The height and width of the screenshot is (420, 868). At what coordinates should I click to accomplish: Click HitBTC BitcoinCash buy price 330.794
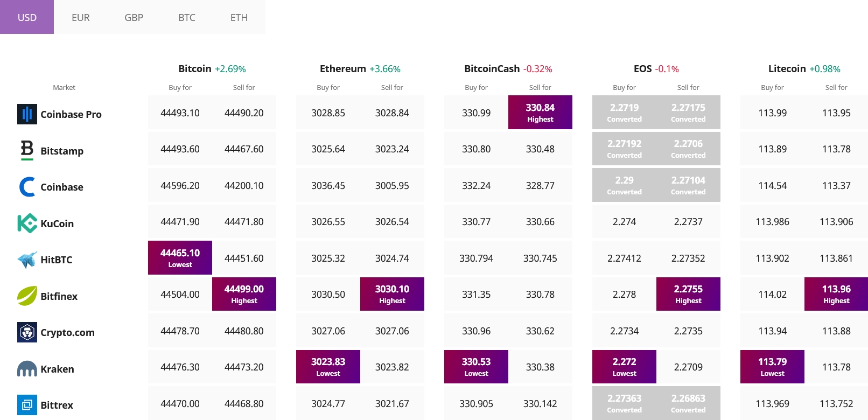(476, 258)
